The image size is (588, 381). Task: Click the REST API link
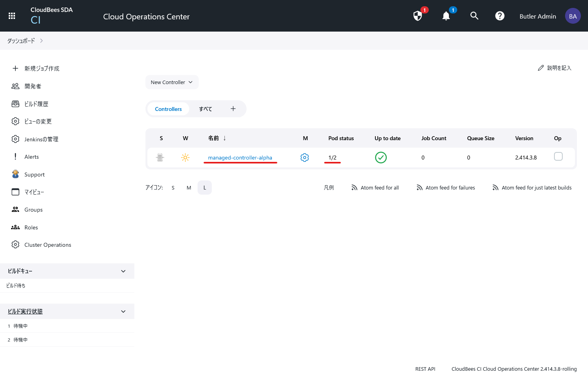(425, 369)
